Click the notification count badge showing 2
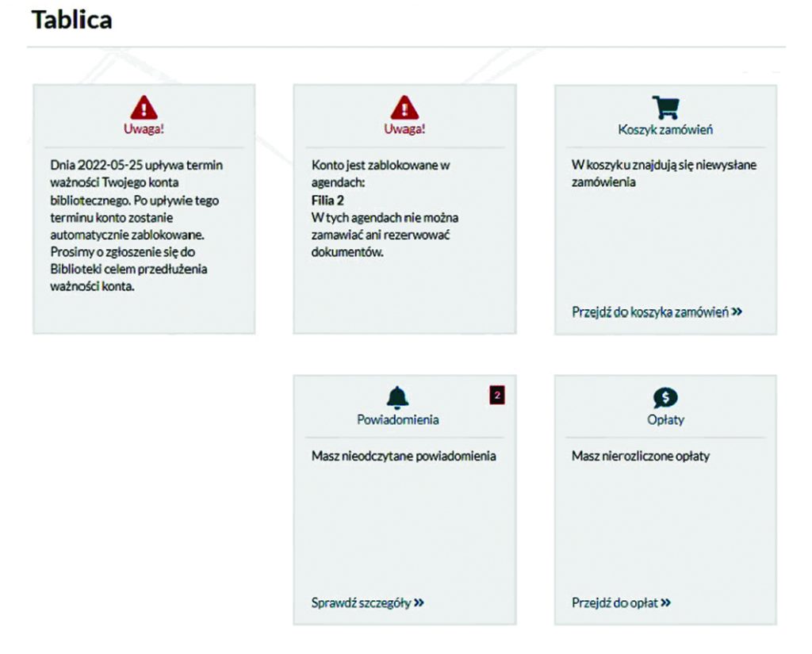Image resolution: width=812 pixels, height=654 pixels. 497,395
